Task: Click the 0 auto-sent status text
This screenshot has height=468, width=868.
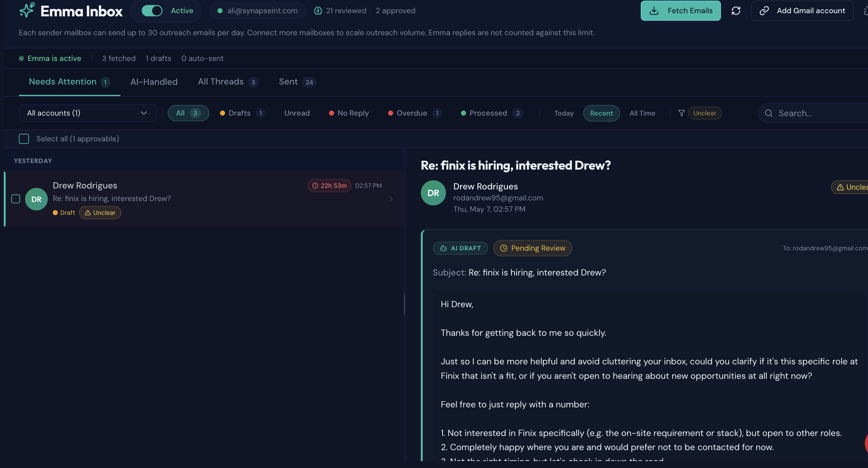Action: 202,59
